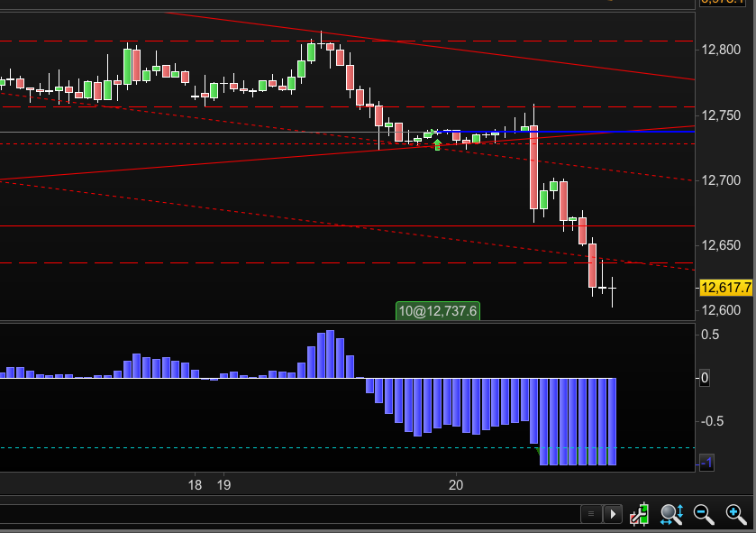Click the 12,600 price axis label
This screenshot has height=533, width=756.
(721, 310)
